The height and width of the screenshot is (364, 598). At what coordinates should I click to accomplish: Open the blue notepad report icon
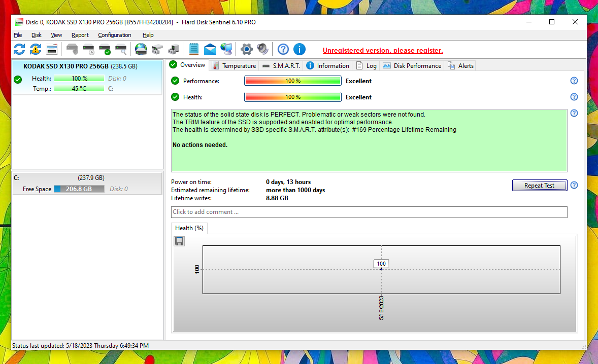point(194,49)
